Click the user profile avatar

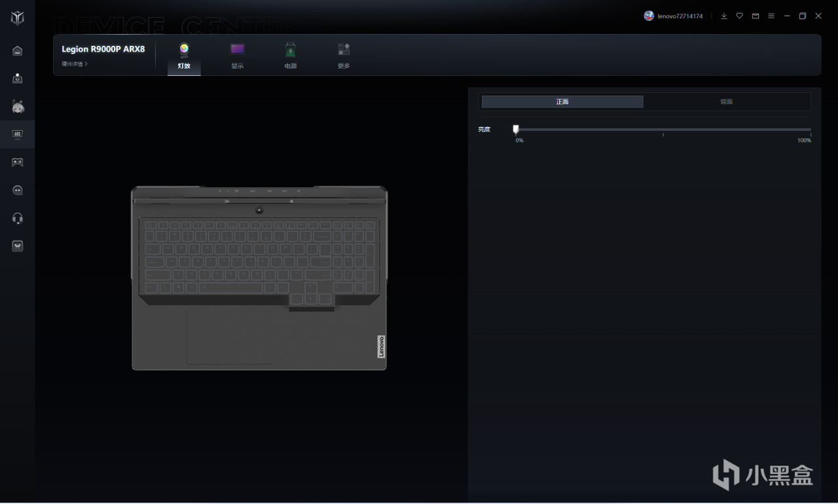[x=649, y=16]
